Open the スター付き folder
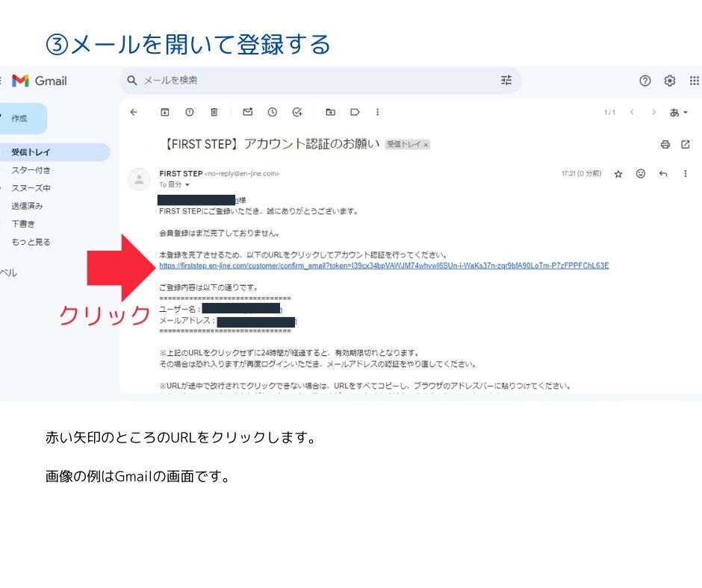 coord(31,170)
